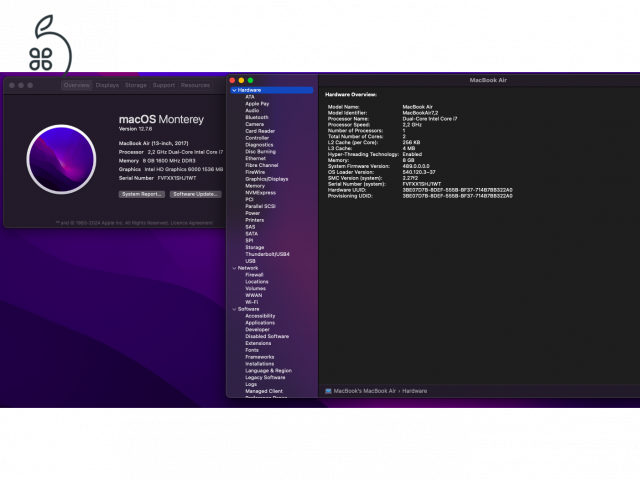Click the macOS Monterey logo image

coord(63,161)
